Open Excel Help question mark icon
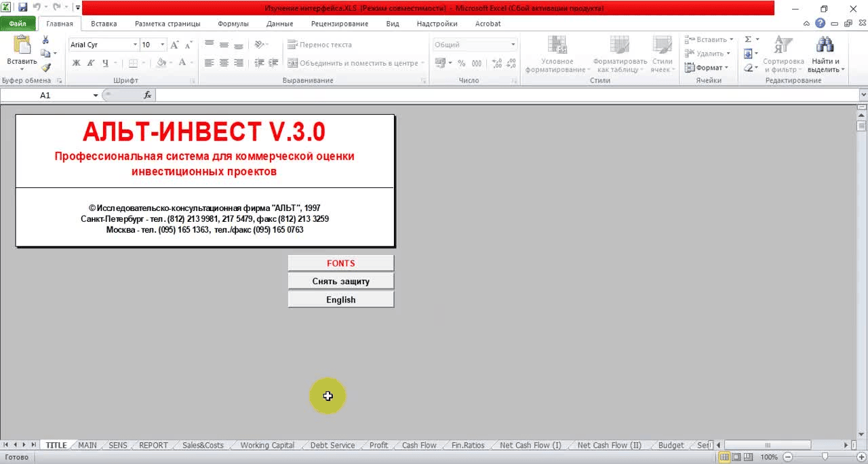The height and width of the screenshot is (464, 868). (x=820, y=24)
